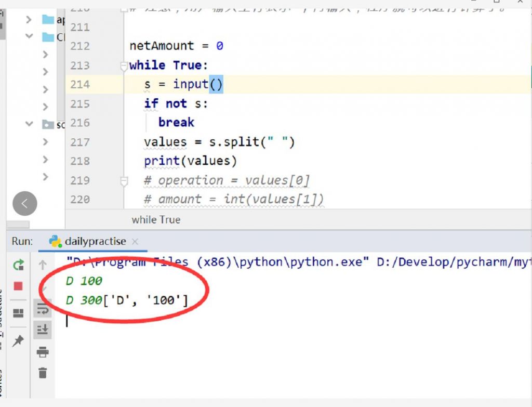532x407 pixels.
Task: Stop the running process with red square
Action: click(x=18, y=286)
